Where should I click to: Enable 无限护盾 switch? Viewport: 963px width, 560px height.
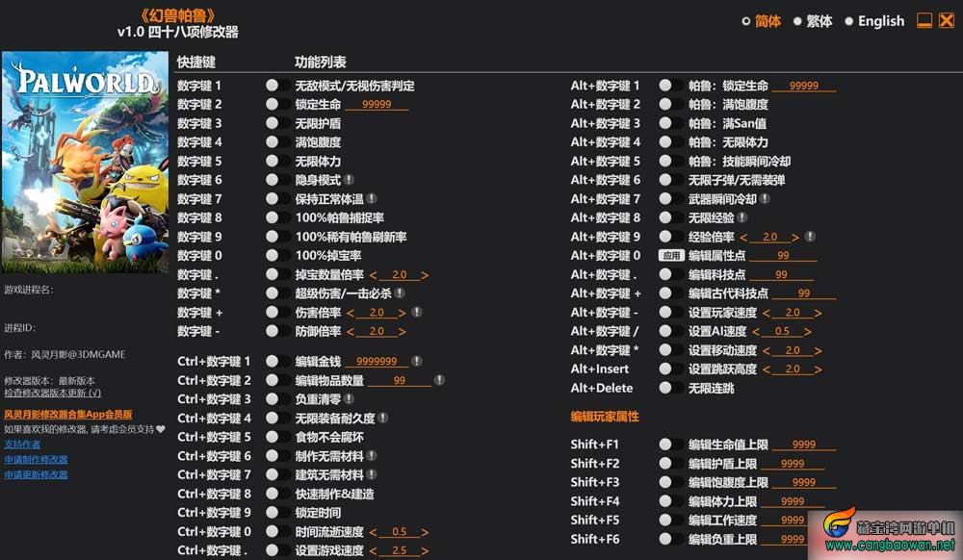point(277,123)
